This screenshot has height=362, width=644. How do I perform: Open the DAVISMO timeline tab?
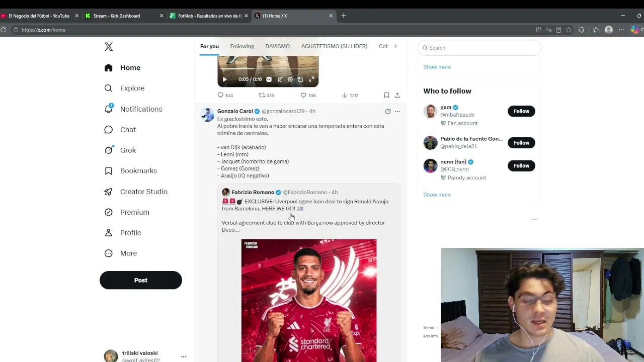point(277,46)
